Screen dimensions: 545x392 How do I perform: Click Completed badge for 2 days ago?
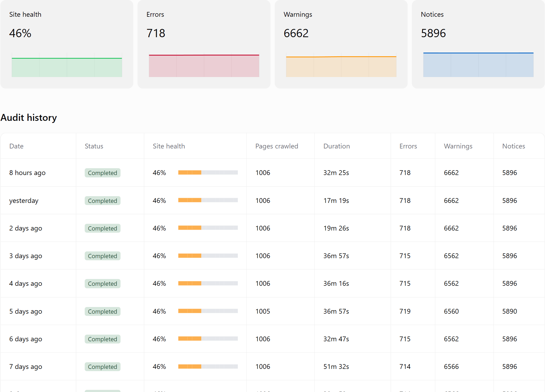103,228
